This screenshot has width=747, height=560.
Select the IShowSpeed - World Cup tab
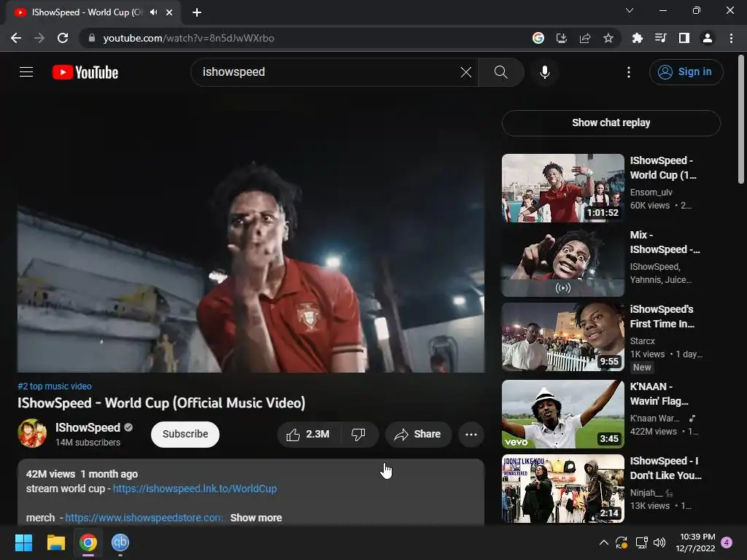tap(93, 12)
